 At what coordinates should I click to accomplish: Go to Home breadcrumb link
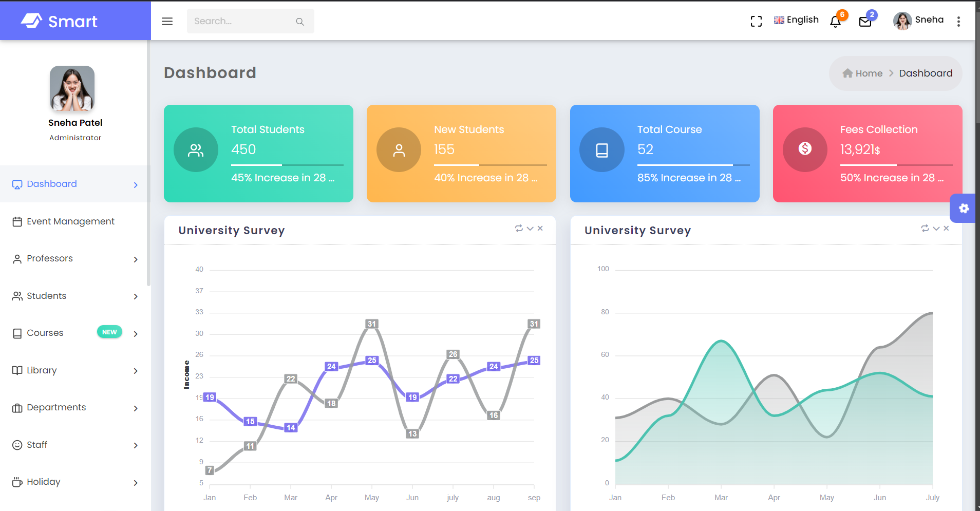(863, 73)
